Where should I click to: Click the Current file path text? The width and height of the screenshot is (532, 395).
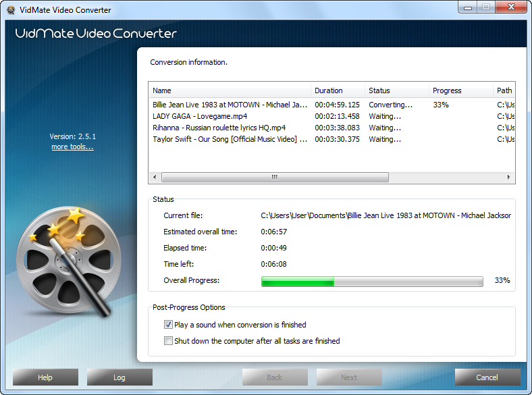tap(385, 215)
